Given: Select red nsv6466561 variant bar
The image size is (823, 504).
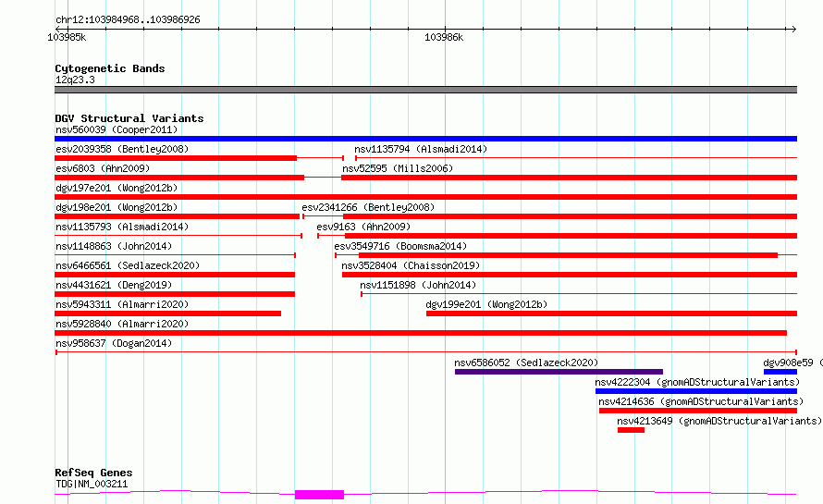Looking at the screenshot, I should tap(175, 275).
